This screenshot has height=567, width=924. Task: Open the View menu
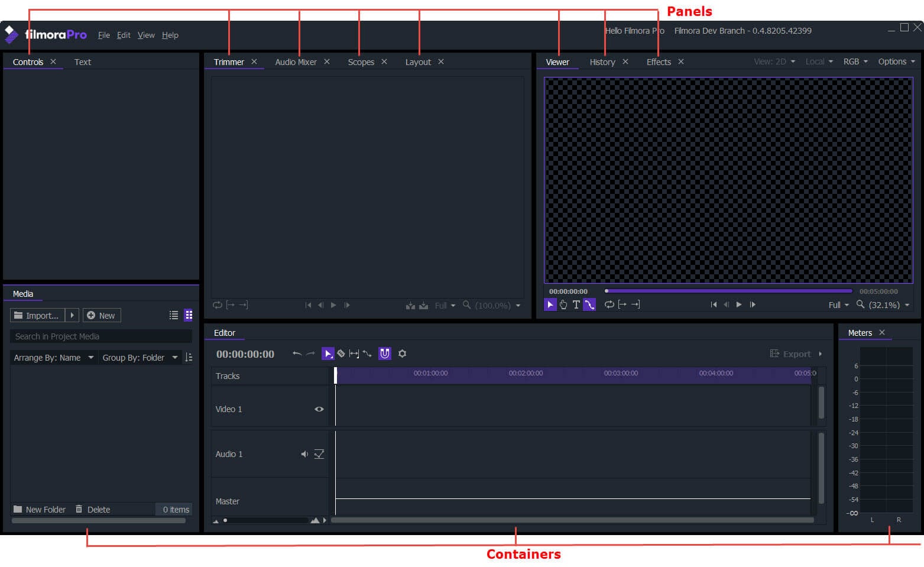(x=146, y=35)
